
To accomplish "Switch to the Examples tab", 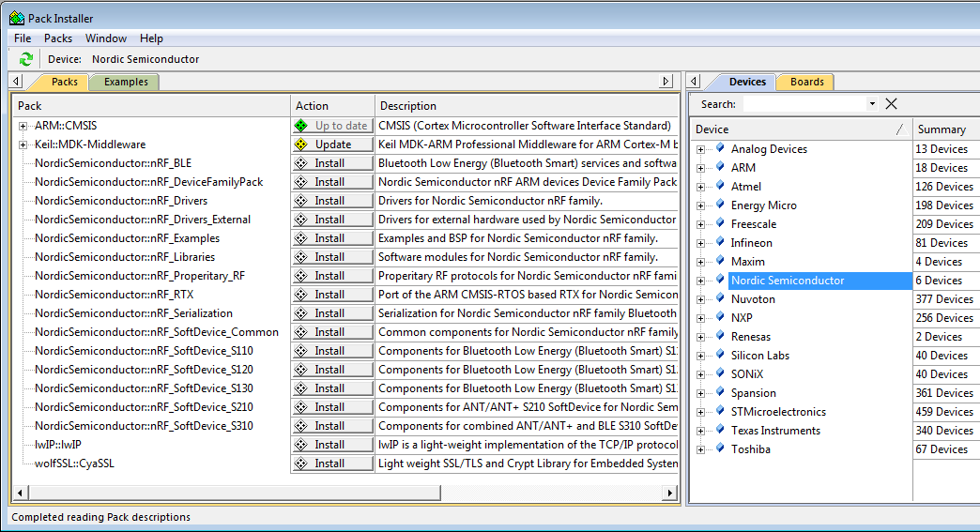I will pos(126,82).
